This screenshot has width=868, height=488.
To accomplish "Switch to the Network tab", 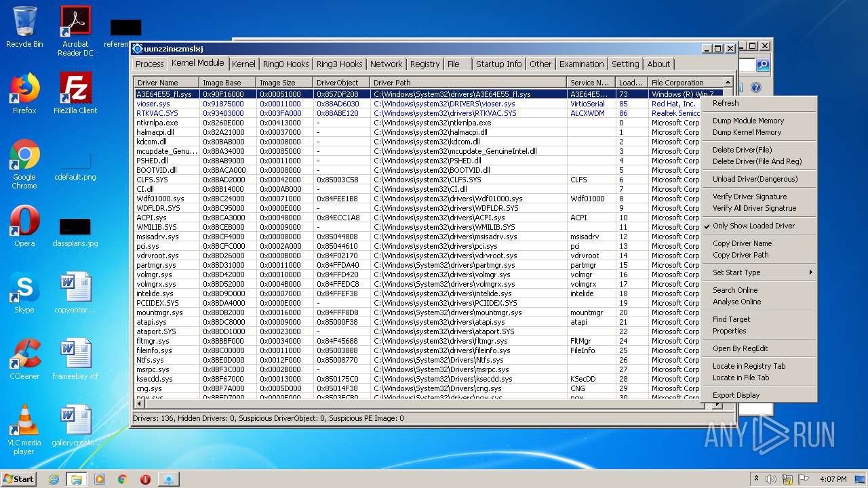I will click(386, 64).
